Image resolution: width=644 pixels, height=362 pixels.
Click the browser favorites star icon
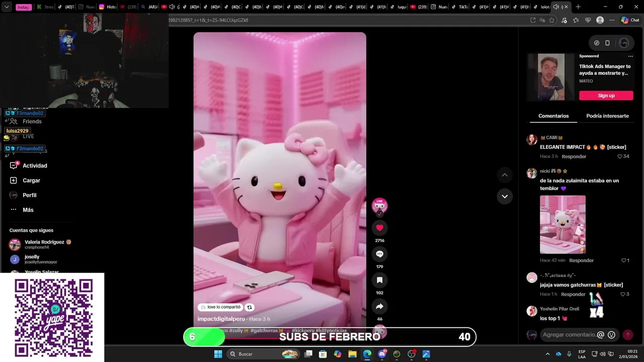(x=552, y=20)
